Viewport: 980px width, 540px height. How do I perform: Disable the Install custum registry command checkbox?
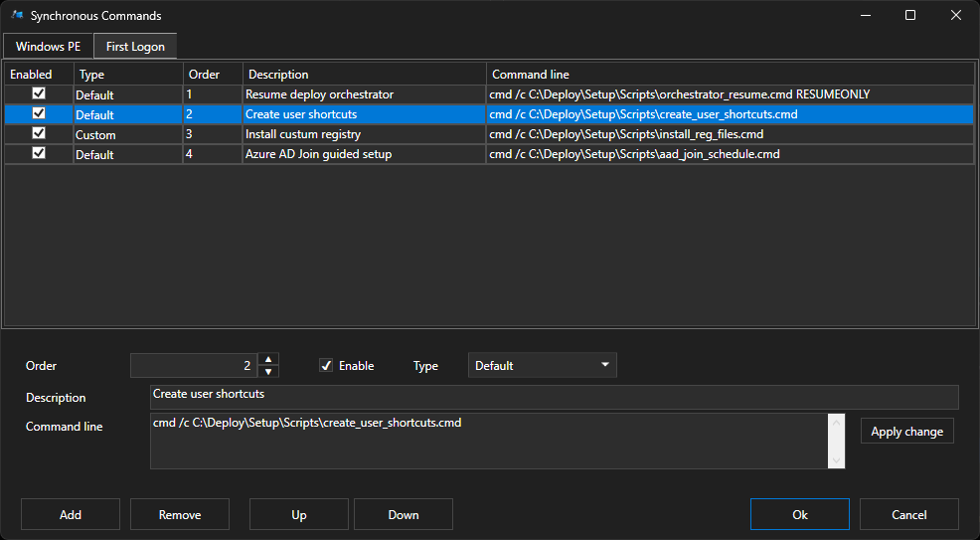pos(39,133)
